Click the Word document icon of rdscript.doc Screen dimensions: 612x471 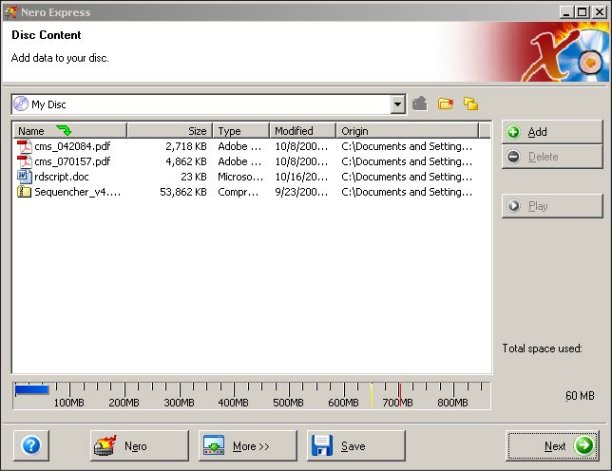pyautogui.click(x=24, y=177)
